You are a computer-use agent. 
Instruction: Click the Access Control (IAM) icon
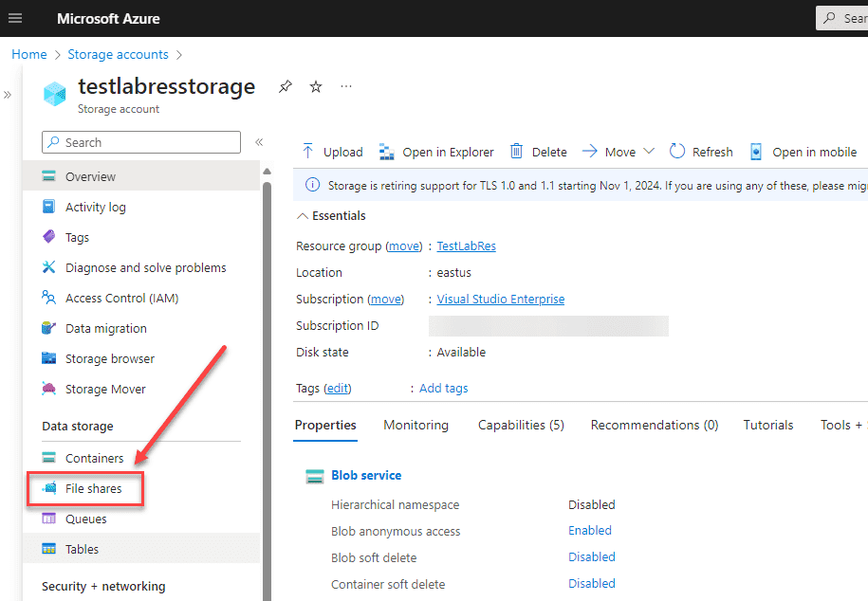pyautogui.click(x=48, y=298)
